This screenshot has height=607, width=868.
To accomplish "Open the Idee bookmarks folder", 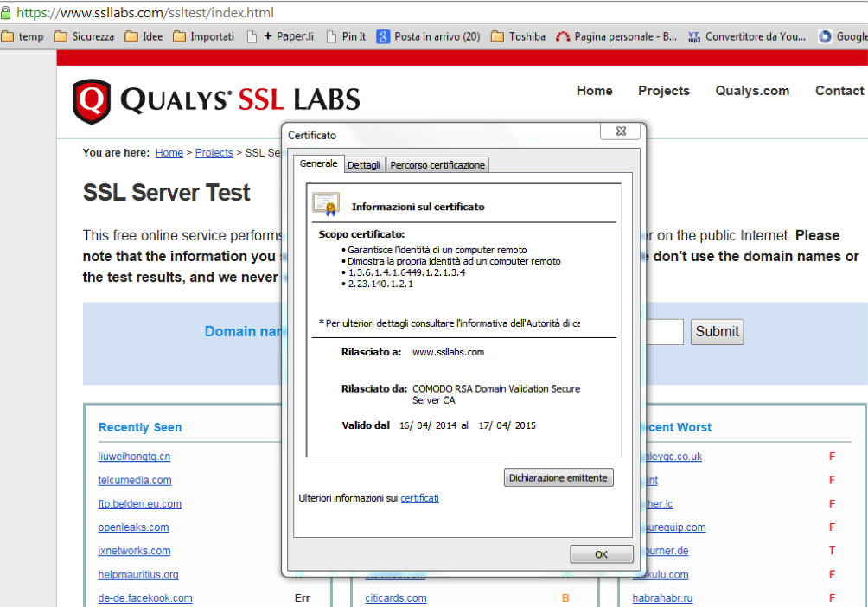I will [x=144, y=36].
